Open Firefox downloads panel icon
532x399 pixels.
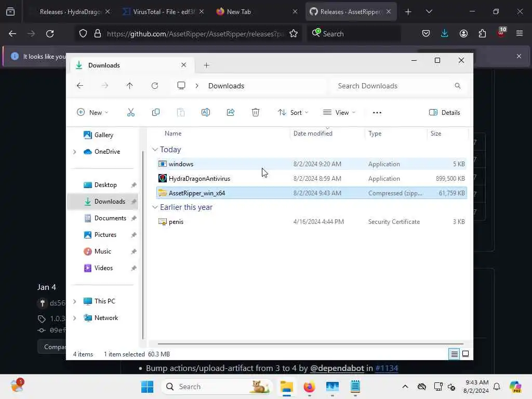pyautogui.click(x=445, y=33)
